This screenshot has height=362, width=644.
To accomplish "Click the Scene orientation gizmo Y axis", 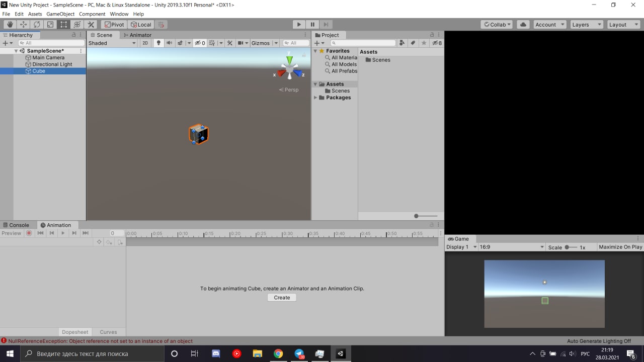I will click(x=289, y=59).
